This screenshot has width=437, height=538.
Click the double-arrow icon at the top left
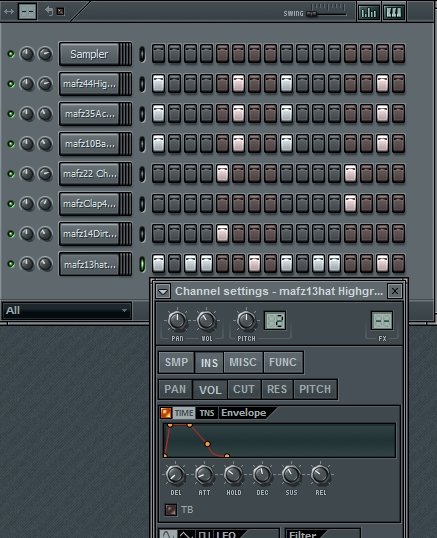[9, 12]
